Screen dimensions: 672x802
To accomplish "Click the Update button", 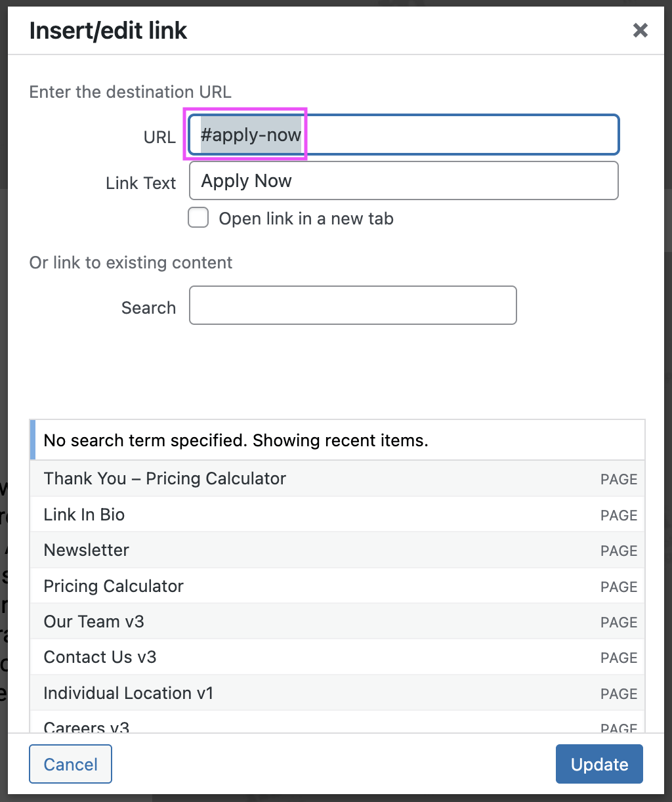I will tap(598, 764).
